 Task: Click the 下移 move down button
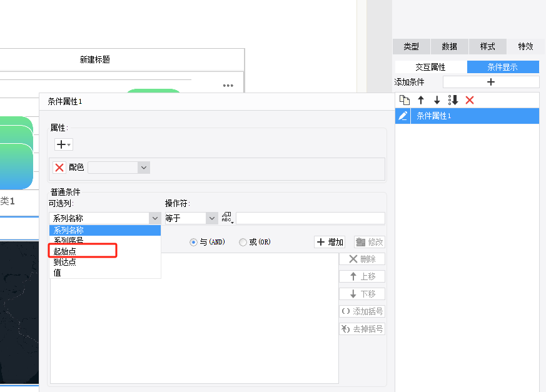click(x=362, y=294)
